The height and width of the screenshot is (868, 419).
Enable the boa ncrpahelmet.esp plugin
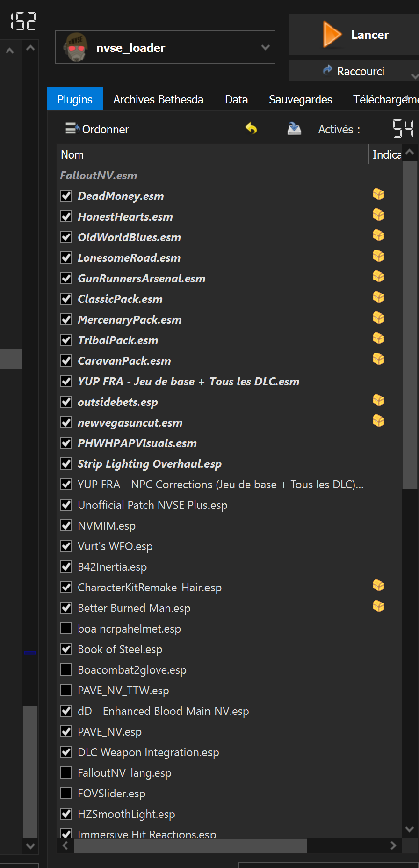(x=66, y=628)
